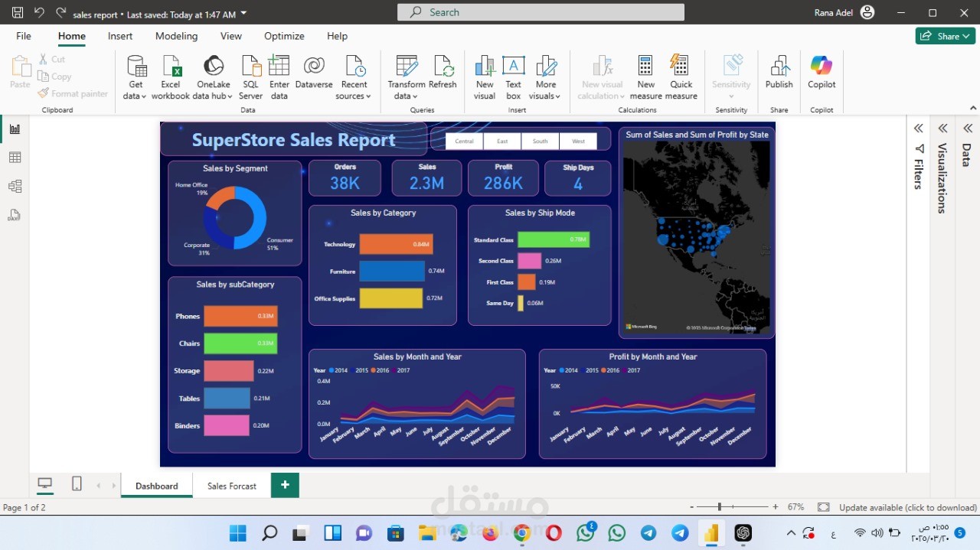Open Copilot from the ribbon
The image size is (980, 550).
tap(822, 72)
